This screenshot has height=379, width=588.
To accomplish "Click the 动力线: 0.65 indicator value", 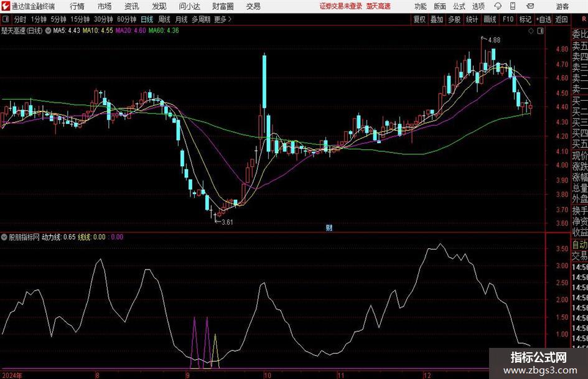I will (58, 237).
